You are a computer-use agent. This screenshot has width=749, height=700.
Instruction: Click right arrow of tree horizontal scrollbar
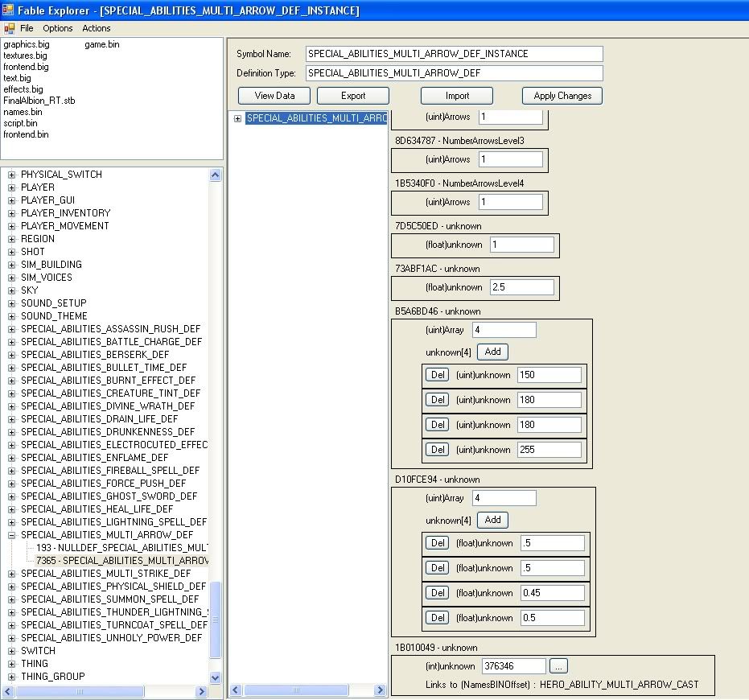click(x=201, y=691)
